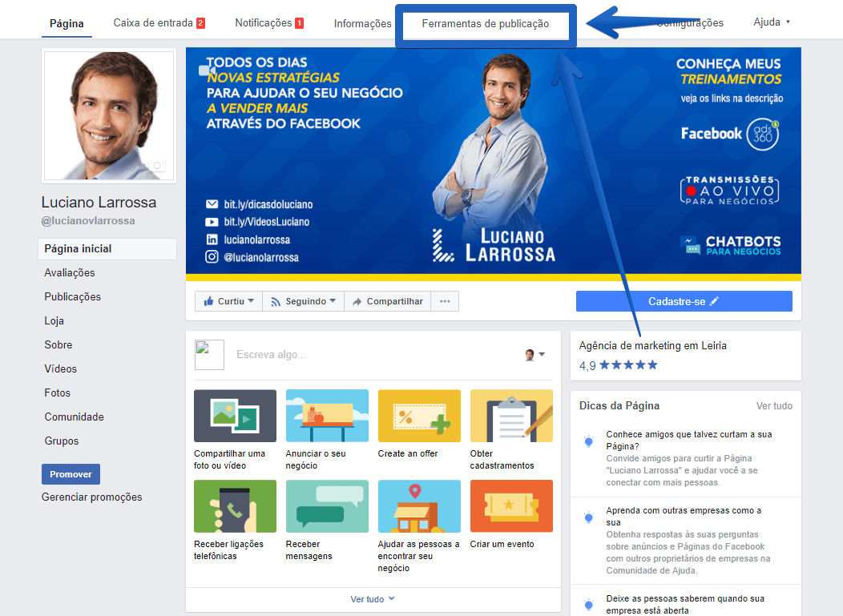The height and width of the screenshot is (616, 843).
Task: Switch to the Informações tab
Action: click(x=362, y=24)
